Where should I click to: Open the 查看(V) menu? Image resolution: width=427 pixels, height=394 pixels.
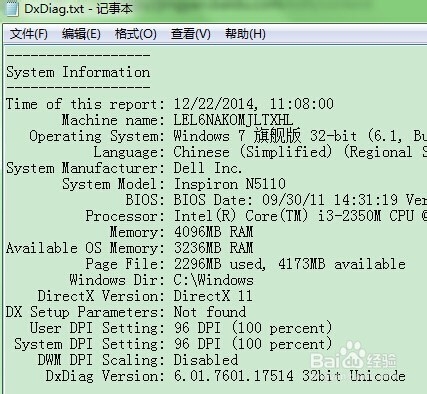pyautogui.click(x=191, y=34)
